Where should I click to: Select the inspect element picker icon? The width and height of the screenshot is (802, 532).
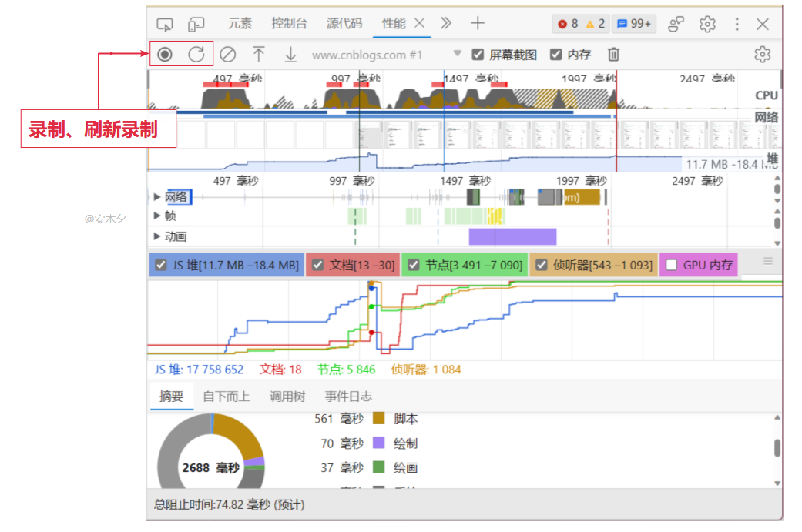click(x=164, y=24)
